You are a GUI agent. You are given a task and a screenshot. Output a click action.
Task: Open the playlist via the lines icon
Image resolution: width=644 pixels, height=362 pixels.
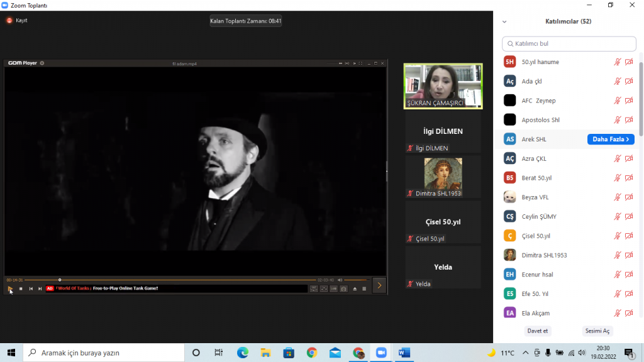[x=364, y=289]
